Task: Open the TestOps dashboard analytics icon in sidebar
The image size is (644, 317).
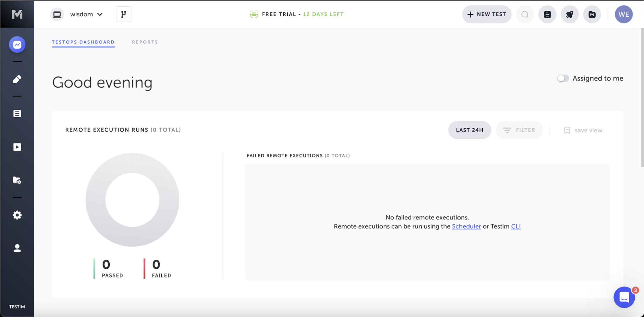Action: pos(17,44)
